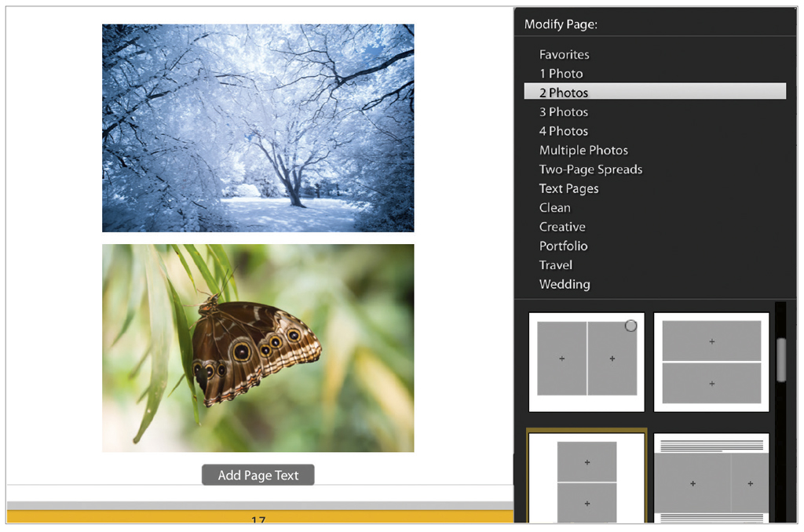The width and height of the screenshot is (804, 532).
Task: Click the layout picker scrollbar handle
Action: click(781, 360)
